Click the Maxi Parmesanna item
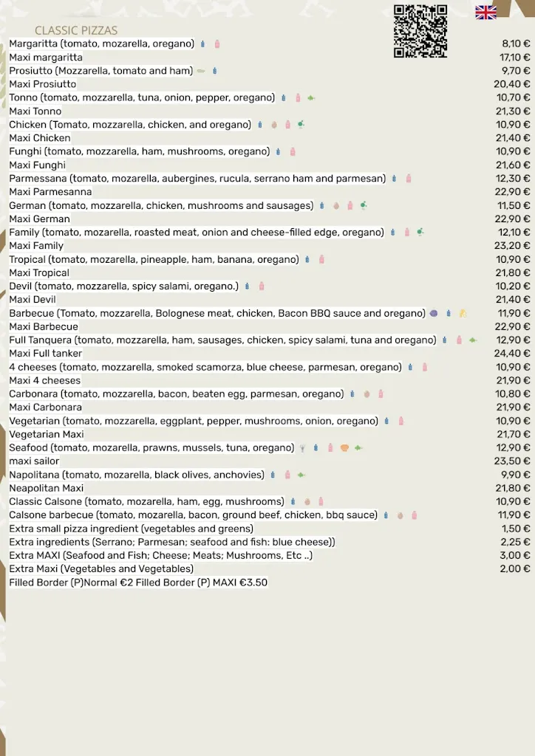This screenshot has width=535, height=756. [x=50, y=192]
